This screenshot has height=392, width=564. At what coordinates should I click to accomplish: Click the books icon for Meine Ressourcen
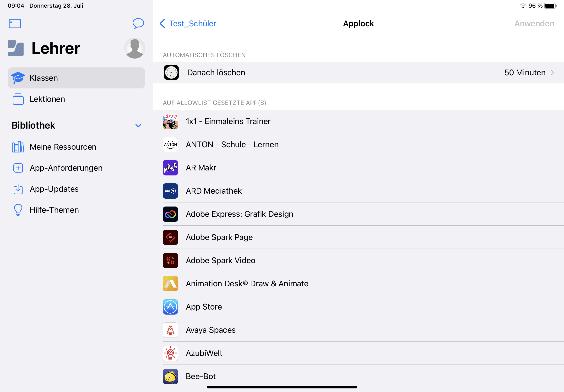click(x=18, y=147)
